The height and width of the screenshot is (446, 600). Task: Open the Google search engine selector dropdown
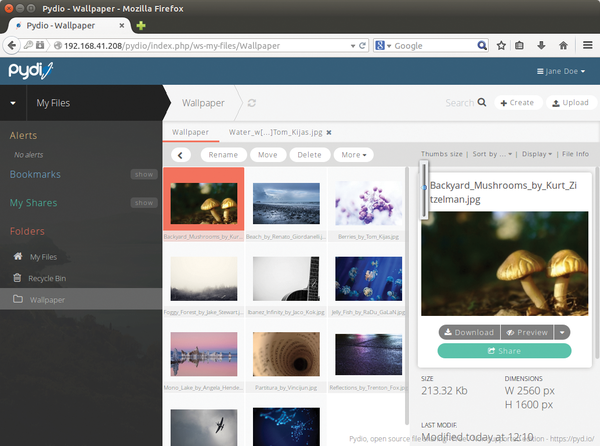[x=383, y=46]
